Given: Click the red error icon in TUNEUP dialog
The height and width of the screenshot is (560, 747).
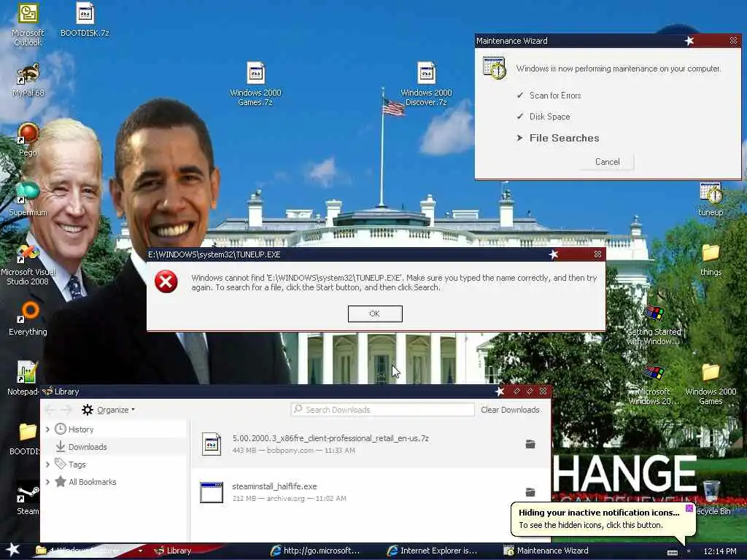Looking at the screenshot, I should click(x=166, y=281).
